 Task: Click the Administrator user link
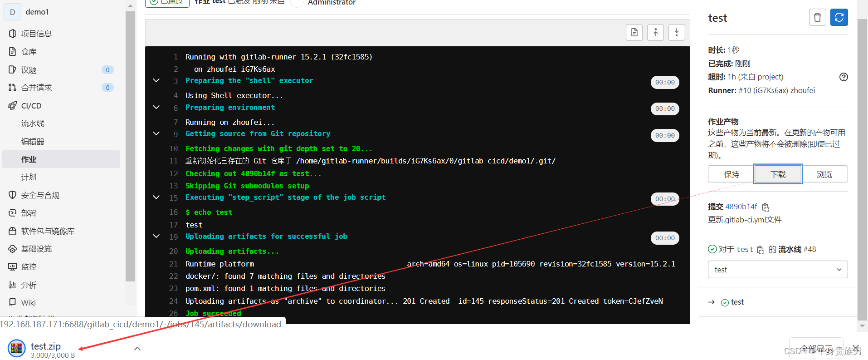pos(332,3)
